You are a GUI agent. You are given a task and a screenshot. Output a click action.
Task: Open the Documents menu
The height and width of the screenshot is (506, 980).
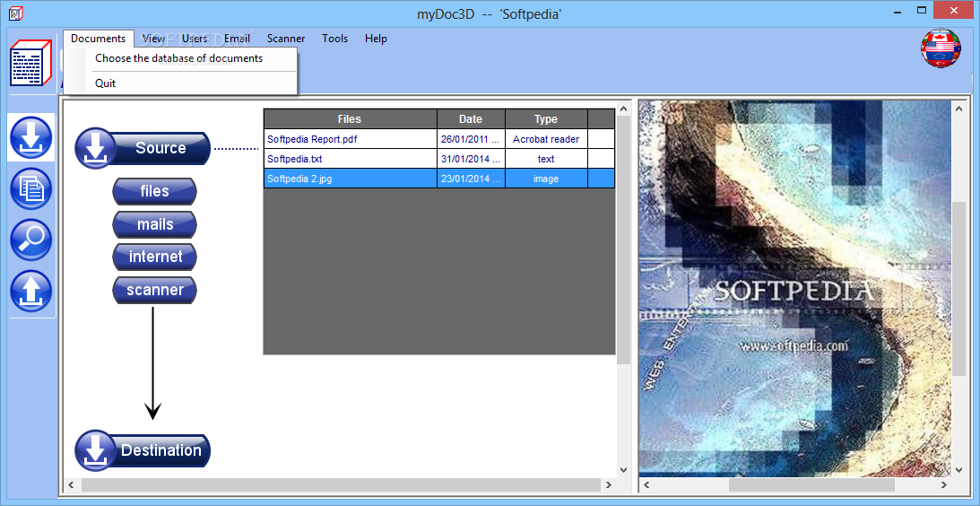tap(98, 39)
